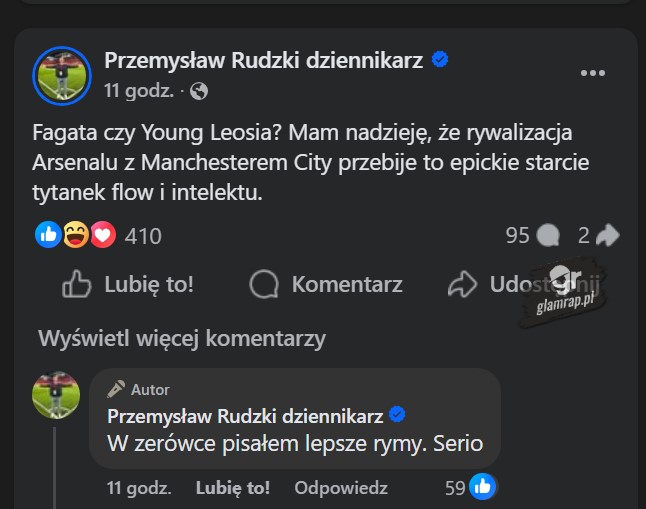Click the globe public-visibility icon

click(x=198, y=91)
